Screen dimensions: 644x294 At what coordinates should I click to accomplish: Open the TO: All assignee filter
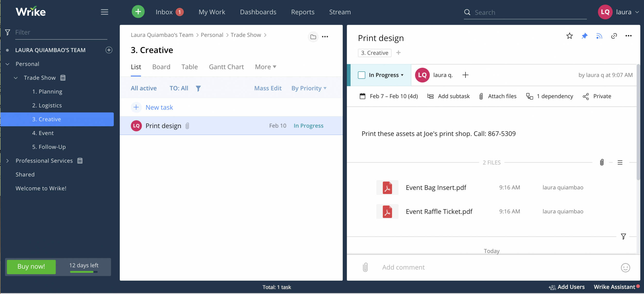[x=179, y=88]
